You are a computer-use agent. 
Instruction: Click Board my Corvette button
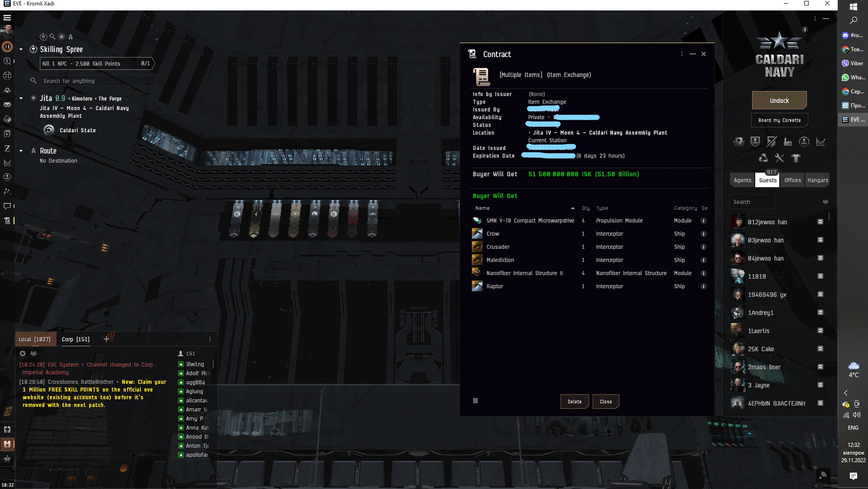pos(779,120)
